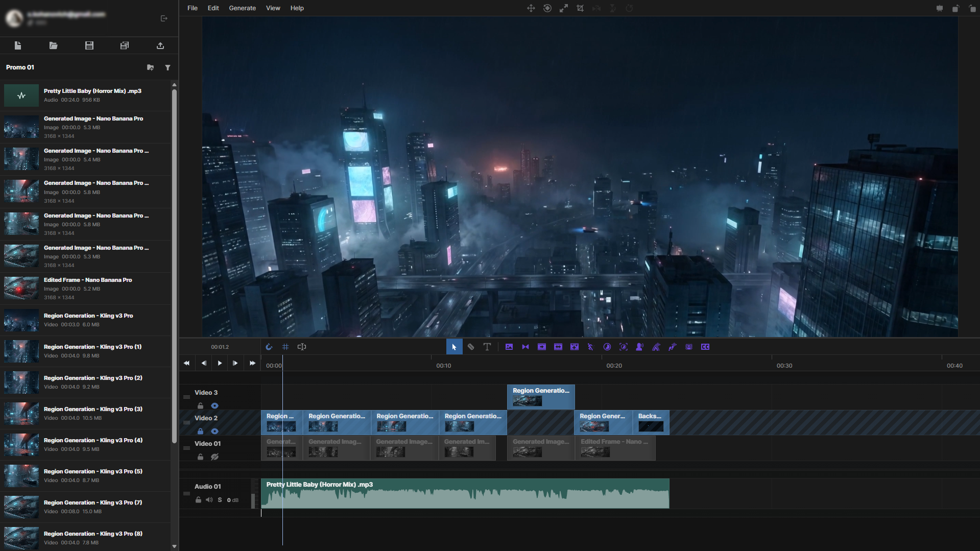The height and width of the screenshot is (551, 980).
Task: Open the File menu
Action: point(193,8)
